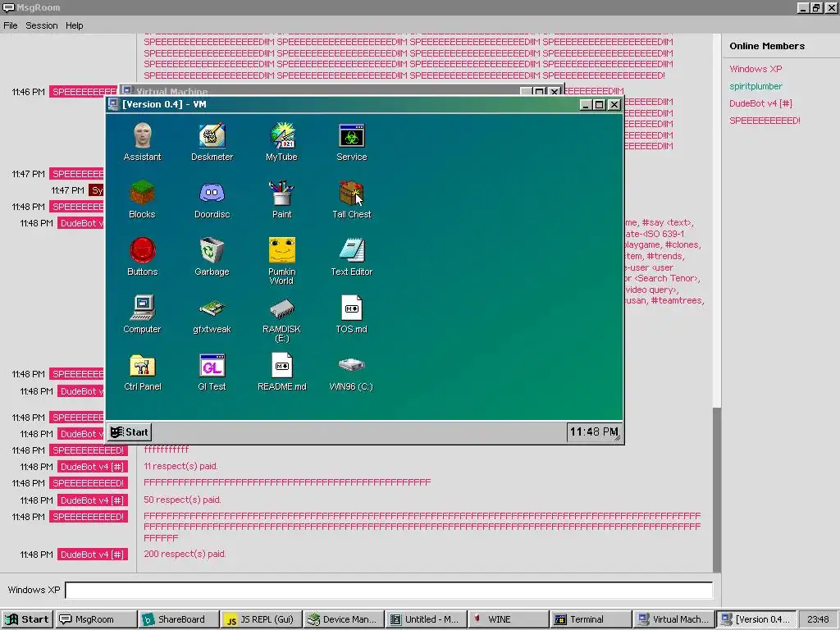This screenshot has height=630, width=840.
Task: Select SPEEEEEEEEED! in Online Members list
Action: coord(765,121)
